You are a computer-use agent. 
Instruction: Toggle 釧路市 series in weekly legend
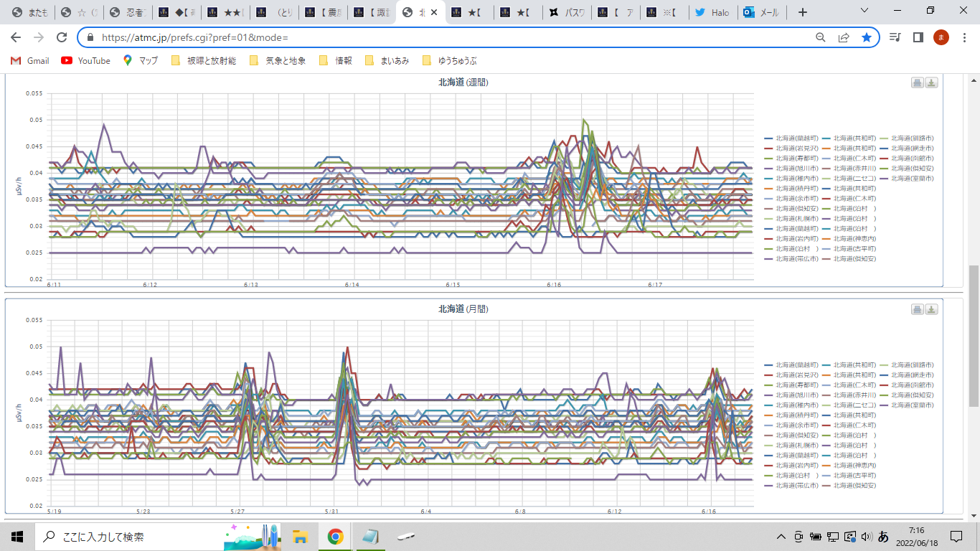(912, 138)
